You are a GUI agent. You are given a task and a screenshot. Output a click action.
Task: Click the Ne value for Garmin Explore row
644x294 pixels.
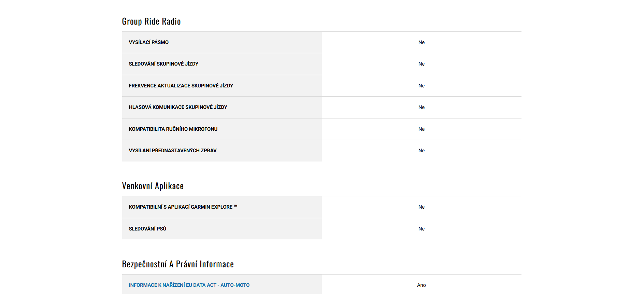click(x=421, y=207)
